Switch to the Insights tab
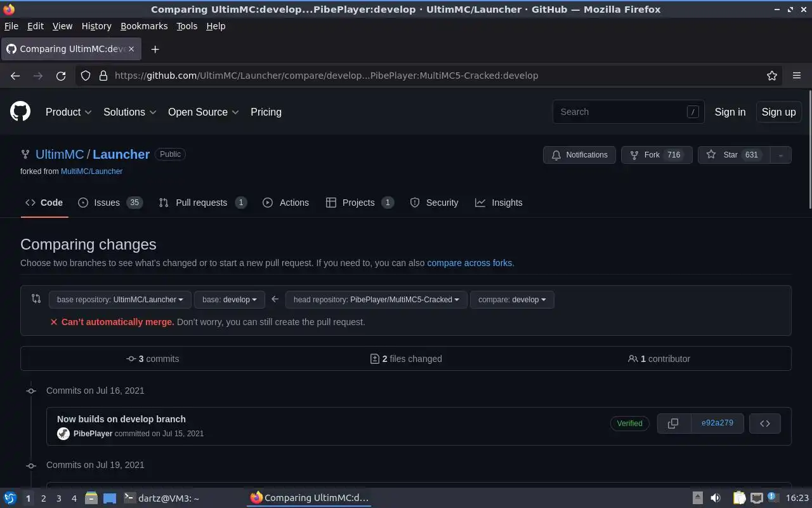This screenshot has height=508, width=812. [x=499, y=203]
